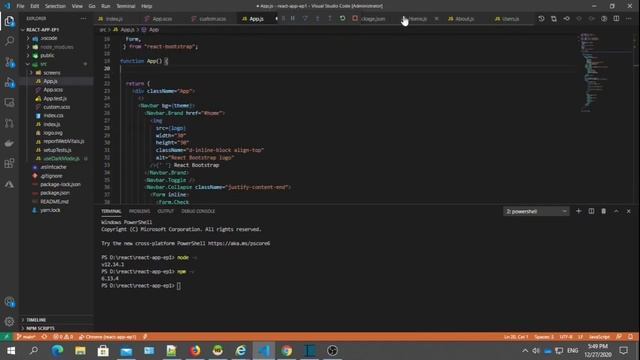This screenshot has height=360, width=640.
Task: Add a new terminal with plus icon
Action: coord(578,211)
